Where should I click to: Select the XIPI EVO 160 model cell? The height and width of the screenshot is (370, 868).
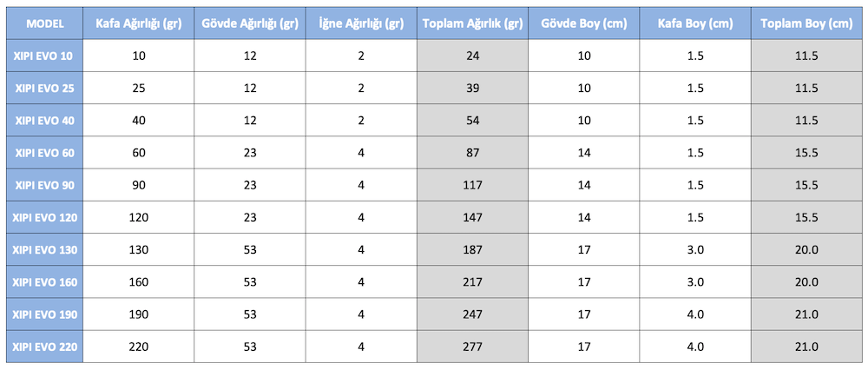coord(44,281)
